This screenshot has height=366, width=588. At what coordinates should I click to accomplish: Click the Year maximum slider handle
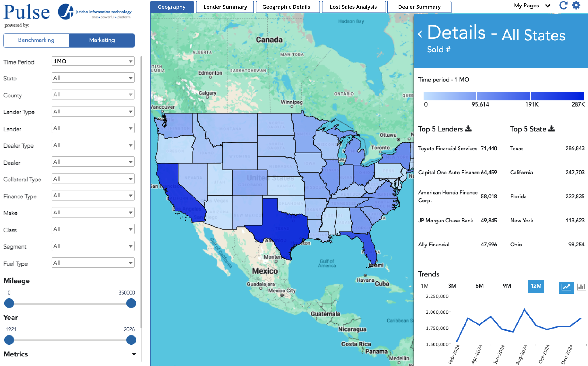(131, 340)
